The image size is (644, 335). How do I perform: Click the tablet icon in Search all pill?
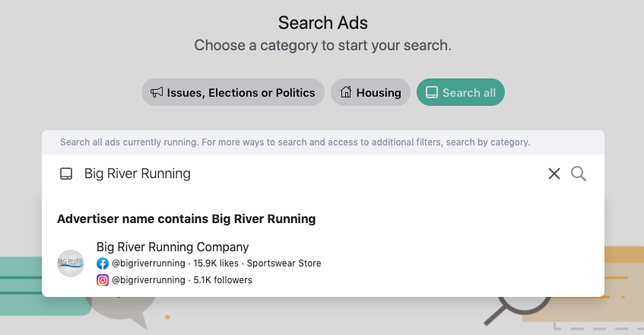[x=432, y=92]
